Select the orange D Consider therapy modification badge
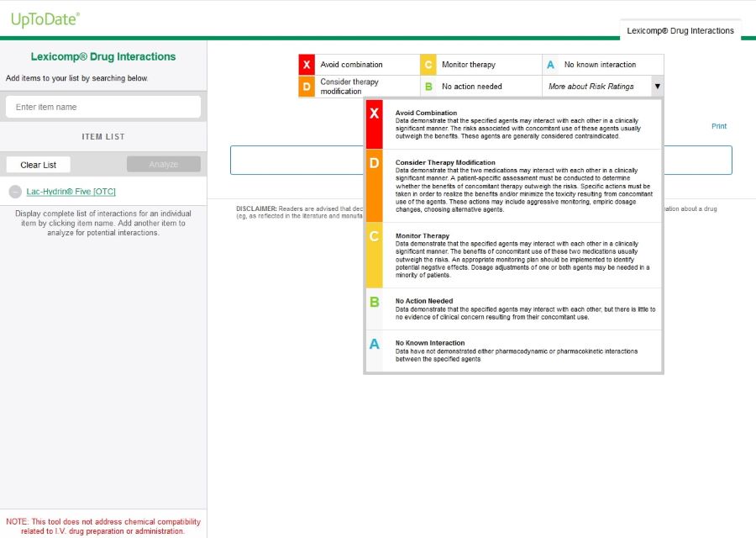This screenshot has width=756, height=538. pyautogui.click(x=307, y=86)
